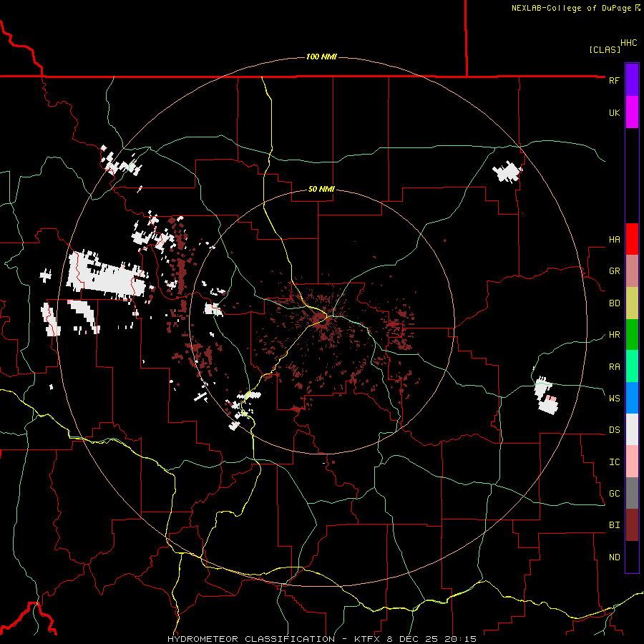Click the ND legend label
This screenshot has width=644, height=644.
pyautogui.click(x=614, y=557)
